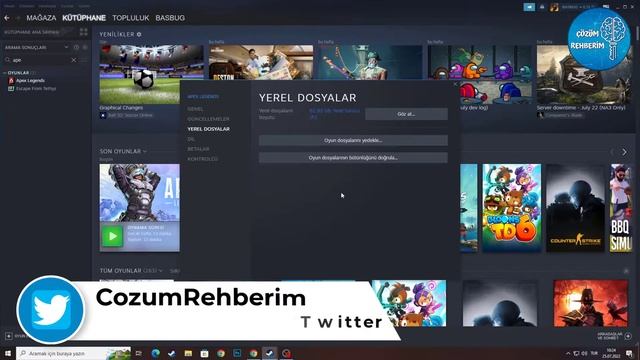The image size is (640, 360).
Task: Open the Among Us news thumbnail
Action: click(x=480, y=74)
